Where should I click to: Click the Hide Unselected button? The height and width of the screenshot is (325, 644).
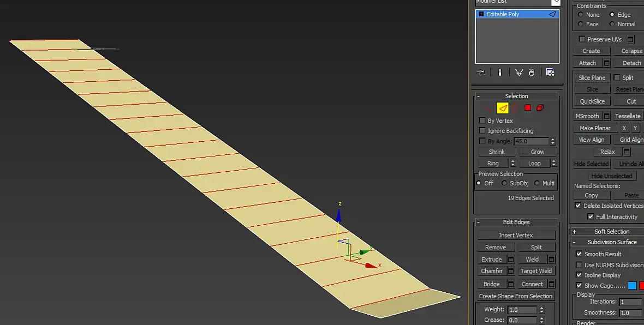pyautogui.click(x=612, y=176)
